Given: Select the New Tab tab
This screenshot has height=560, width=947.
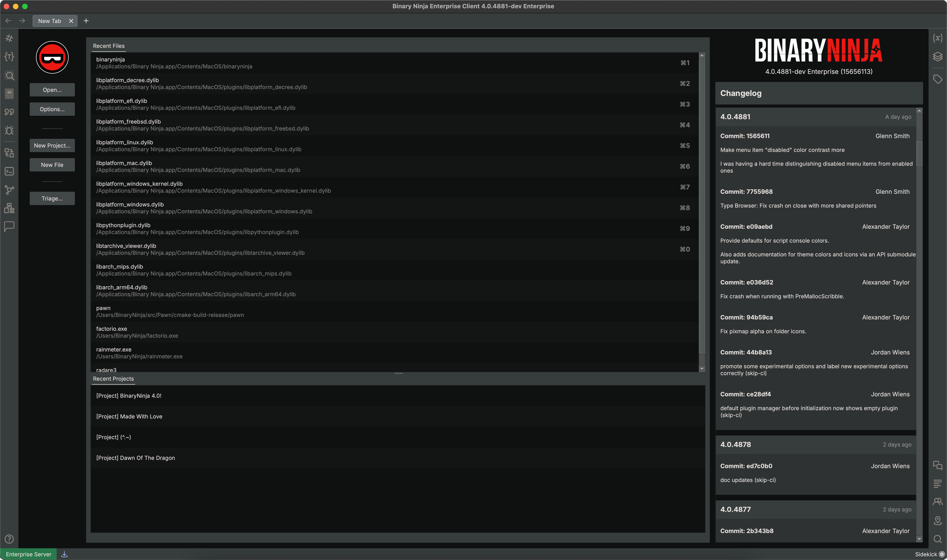Looking at the screenshot, I should 55,21.
